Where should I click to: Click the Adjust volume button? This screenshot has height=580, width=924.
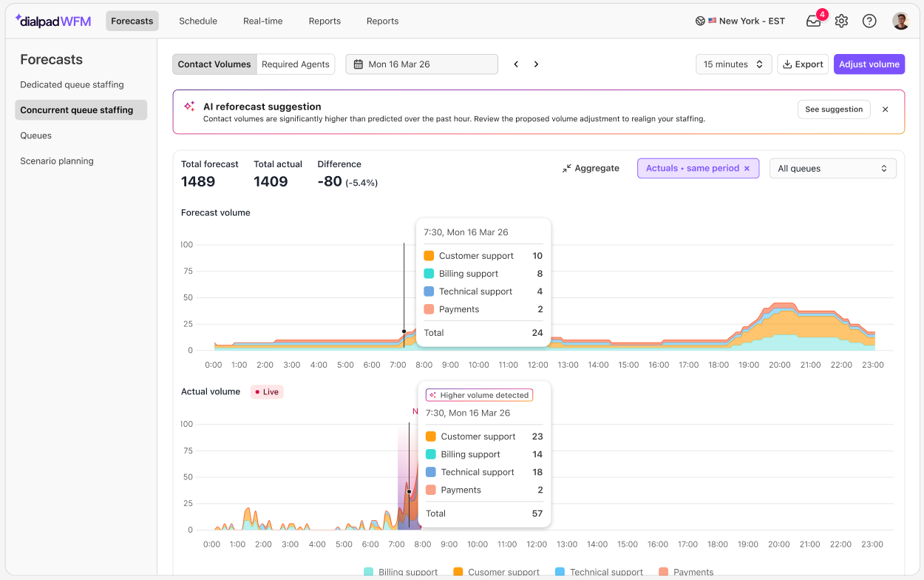pyautogui.click(x=869, y=64)
